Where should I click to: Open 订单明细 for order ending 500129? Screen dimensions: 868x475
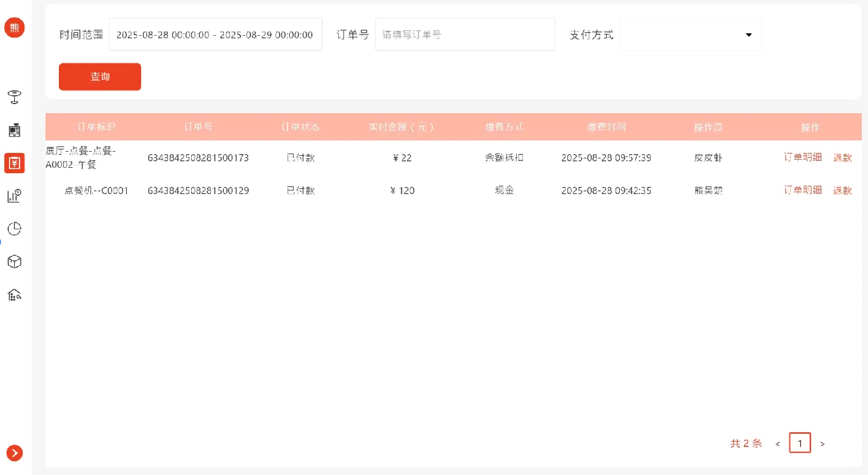803,190
